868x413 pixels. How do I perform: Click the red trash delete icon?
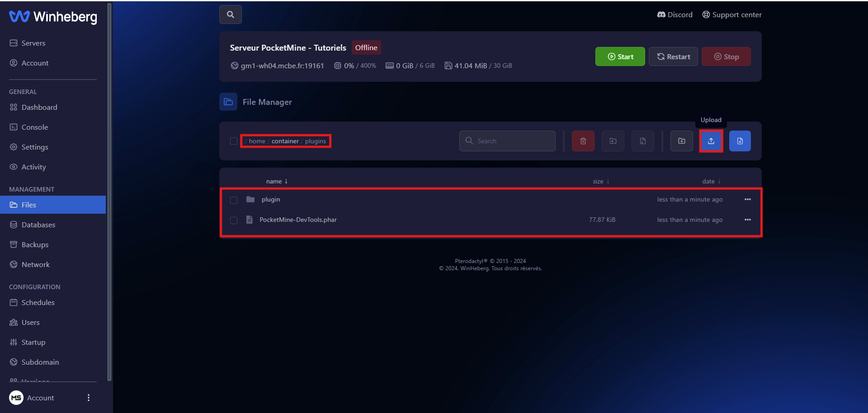coord(583,141)
